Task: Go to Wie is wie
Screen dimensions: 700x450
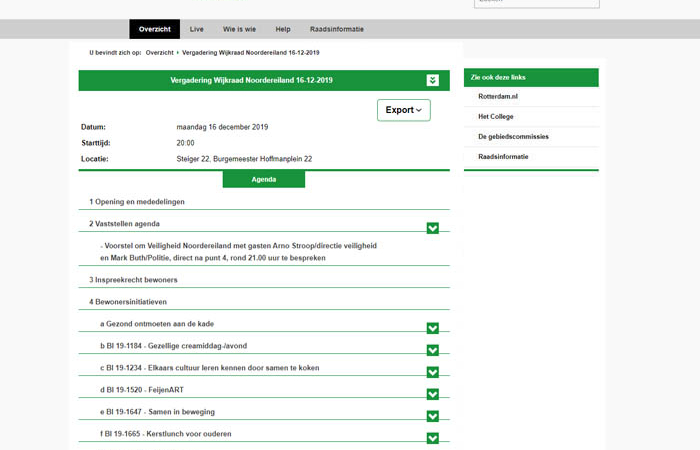Action: tap(239, 29)
